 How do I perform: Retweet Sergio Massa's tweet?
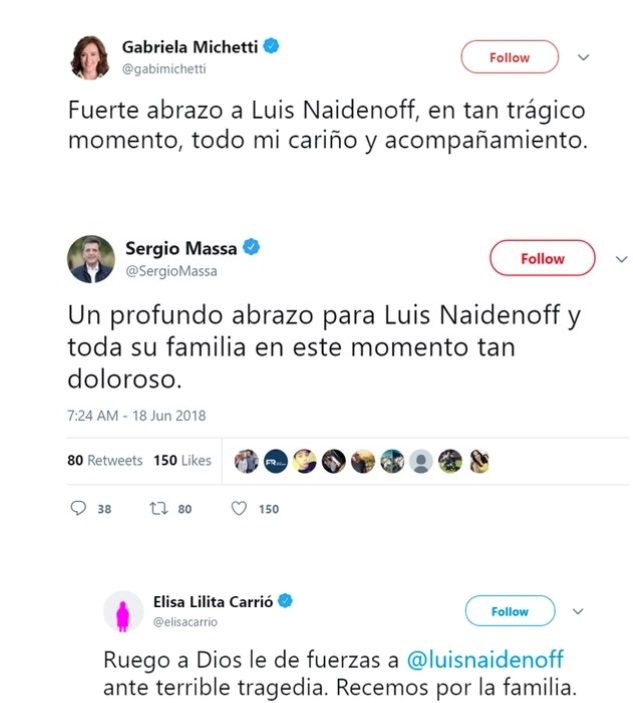click(x=157, y=508)
